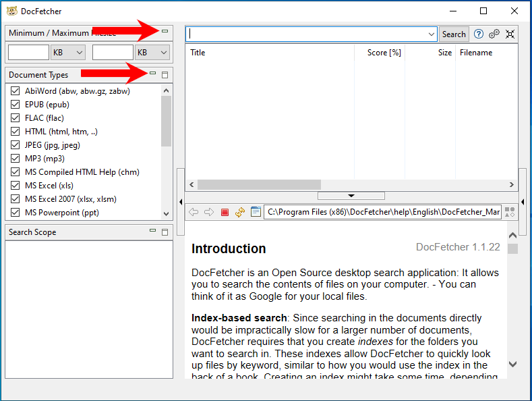Uncheck HTML (html, htm, ..) type

click(x=15, y=132)
